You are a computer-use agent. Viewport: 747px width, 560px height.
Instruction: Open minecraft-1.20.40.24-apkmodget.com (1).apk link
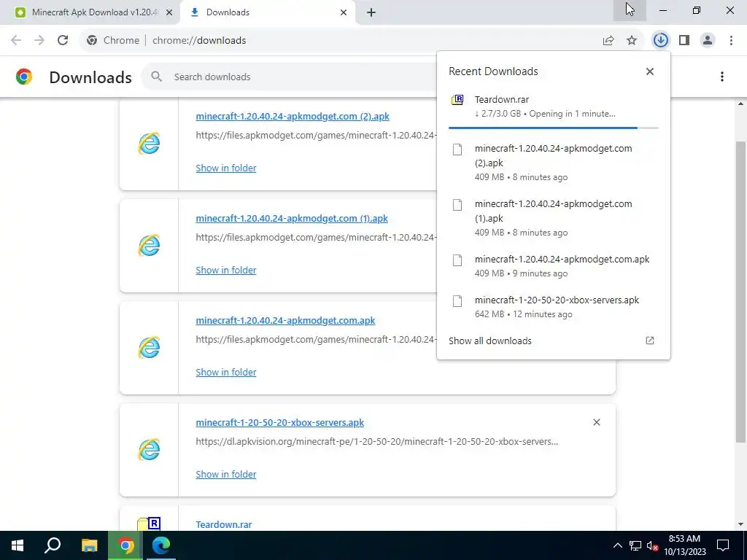click(x=292, y=219)
